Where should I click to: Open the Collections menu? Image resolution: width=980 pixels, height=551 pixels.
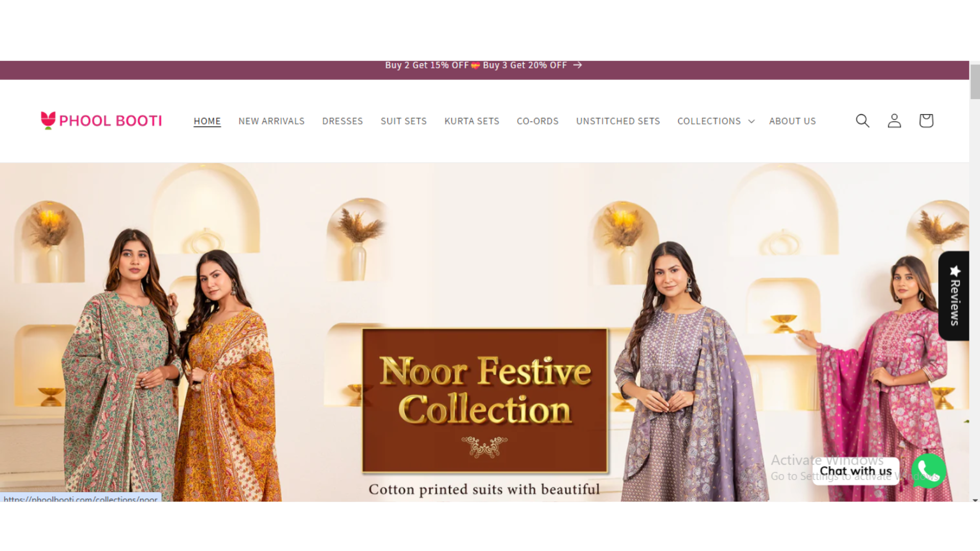pyautogui.click(x=709, y=121)
